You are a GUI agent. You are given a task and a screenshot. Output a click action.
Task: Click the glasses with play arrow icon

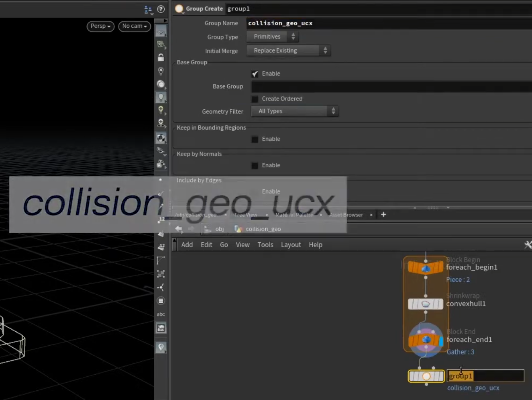[x=161, y=164]
